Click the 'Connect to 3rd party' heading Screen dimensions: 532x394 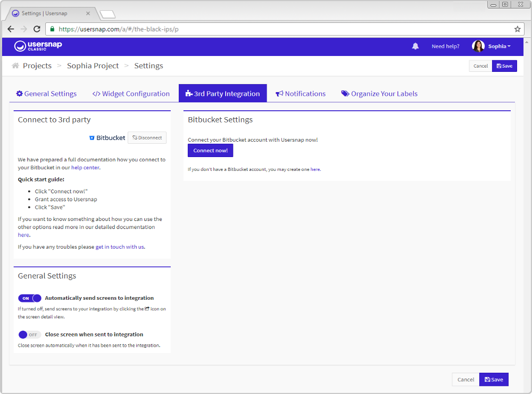54,120
